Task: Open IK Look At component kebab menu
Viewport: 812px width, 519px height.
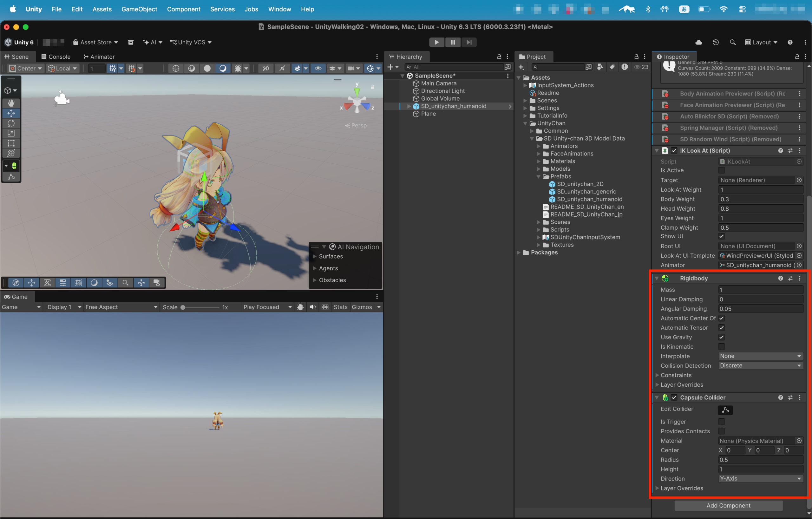Action: [800, 151]
